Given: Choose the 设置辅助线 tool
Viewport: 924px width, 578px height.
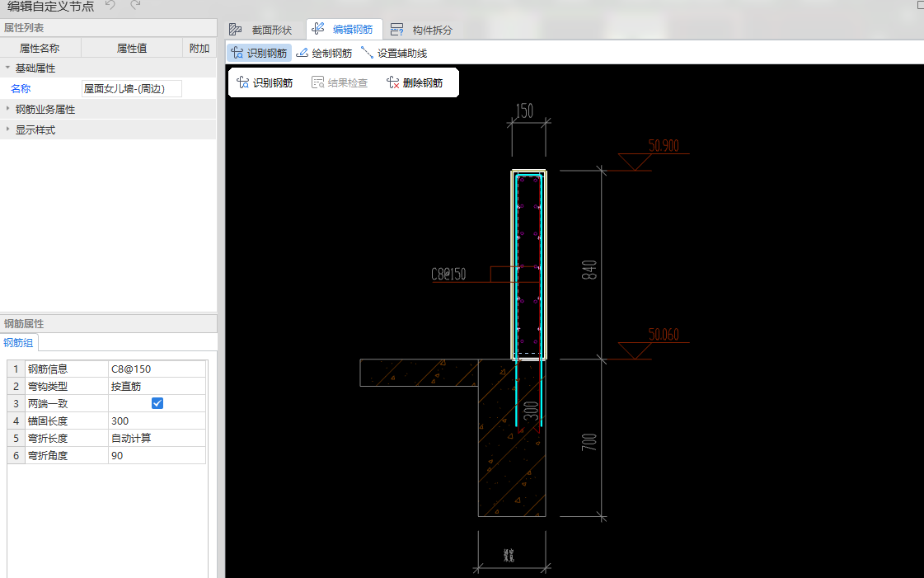Looking at the screenshot, I should 394,53.
